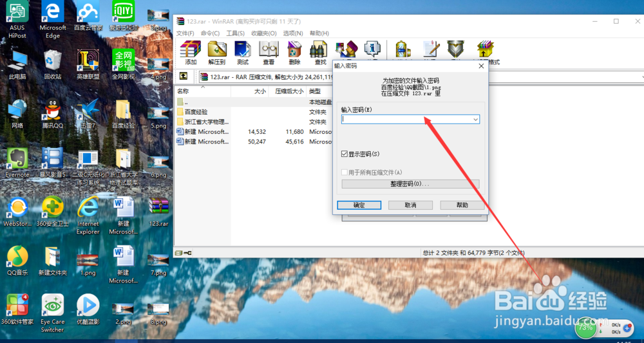
Task: Click the Comment notepad toolbar icon
Action: click(431, 49)
